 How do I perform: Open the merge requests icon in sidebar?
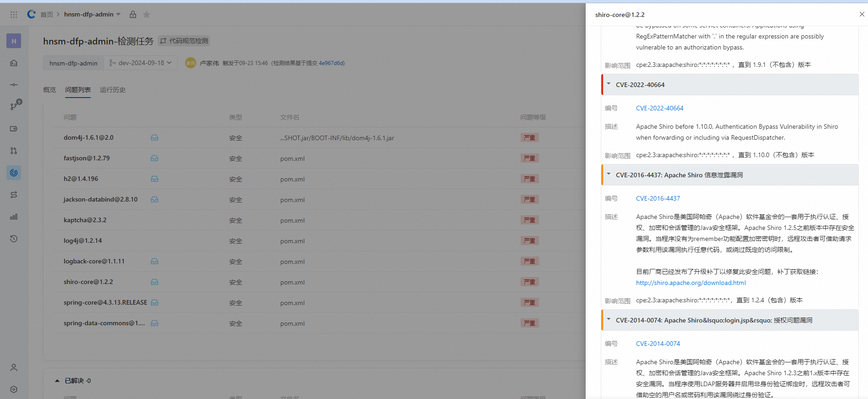(x=14, y=151)
